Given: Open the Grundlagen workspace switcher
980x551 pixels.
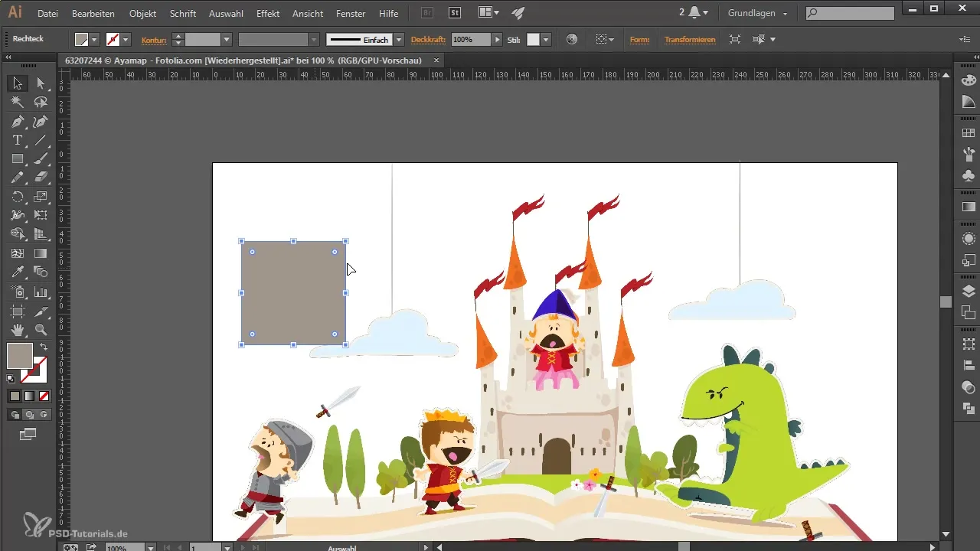Looking at the screenshot, I should tap(757, 13).
